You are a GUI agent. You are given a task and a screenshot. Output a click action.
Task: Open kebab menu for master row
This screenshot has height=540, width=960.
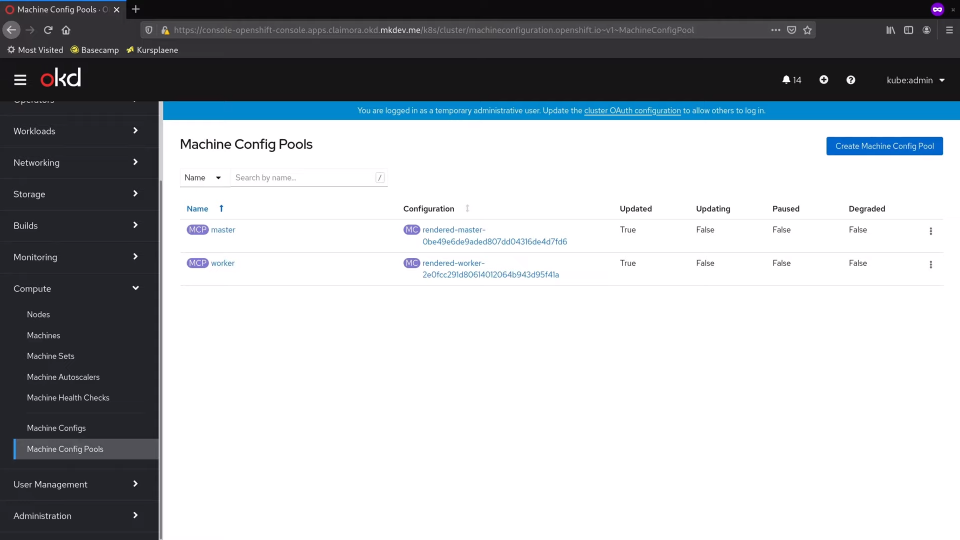(931, 231)
